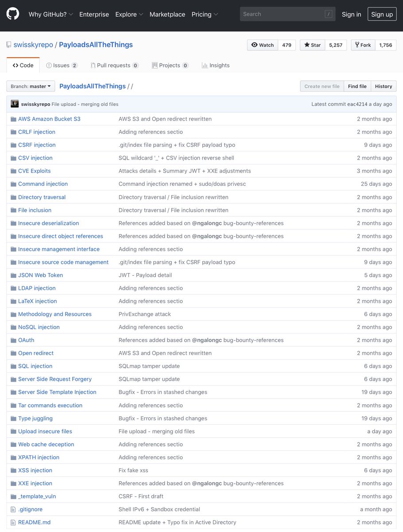Viewport: 403px width, 532px height.
Task: Click the Fork button
Action: tap(363, 45)
